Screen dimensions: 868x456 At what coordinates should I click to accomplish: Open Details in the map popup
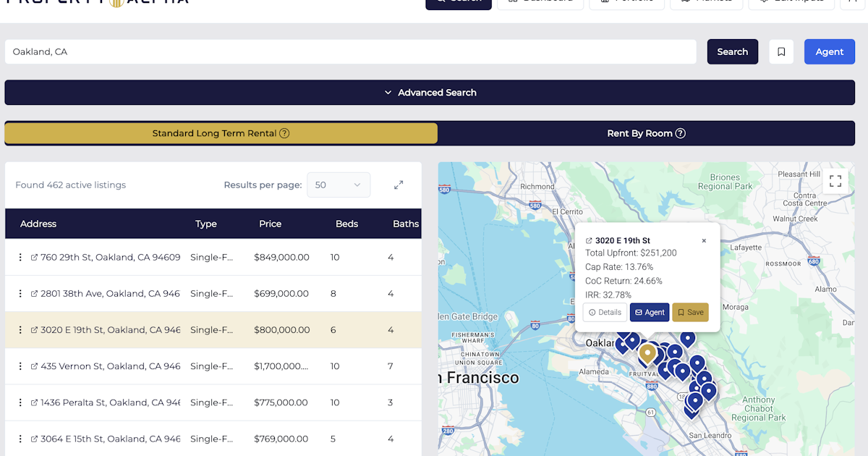pyautogui.click(x=605, y=312)
